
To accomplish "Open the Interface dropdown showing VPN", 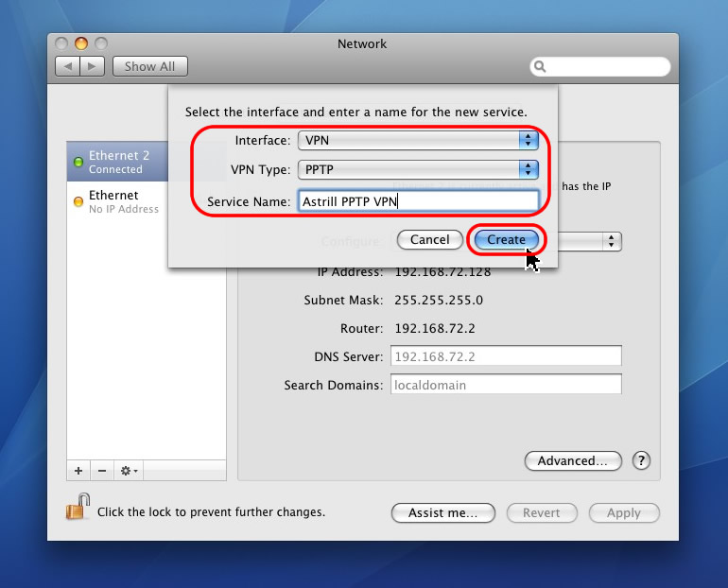I will 418,140.
